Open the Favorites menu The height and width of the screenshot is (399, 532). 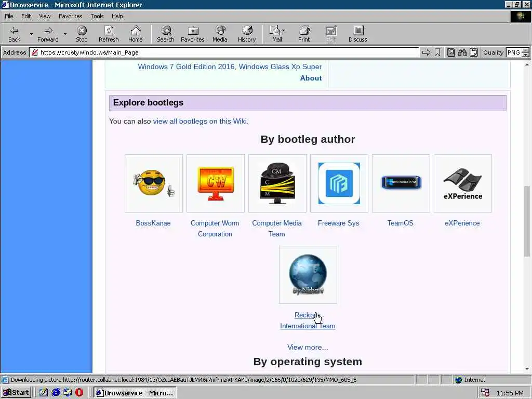[71, 16]
